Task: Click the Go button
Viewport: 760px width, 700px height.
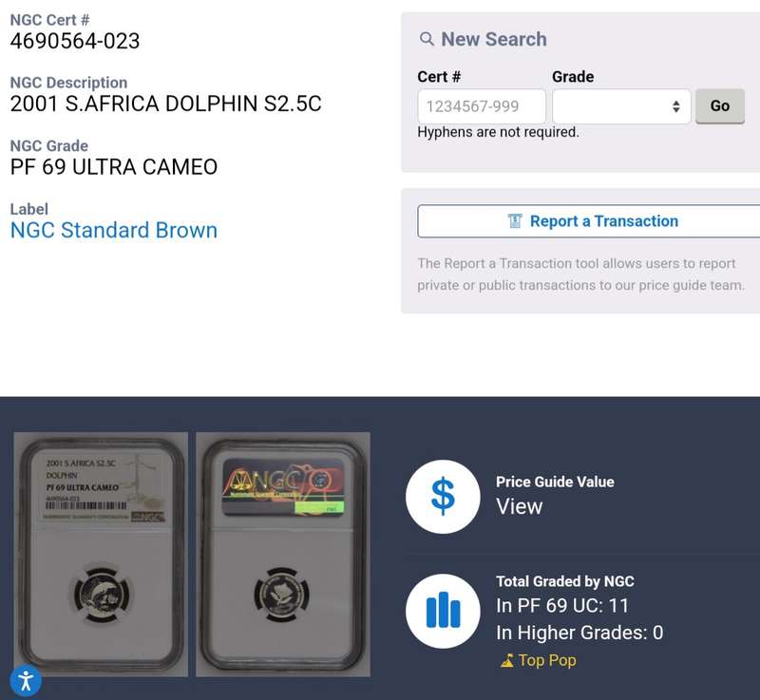Action: tap(720, 106)
